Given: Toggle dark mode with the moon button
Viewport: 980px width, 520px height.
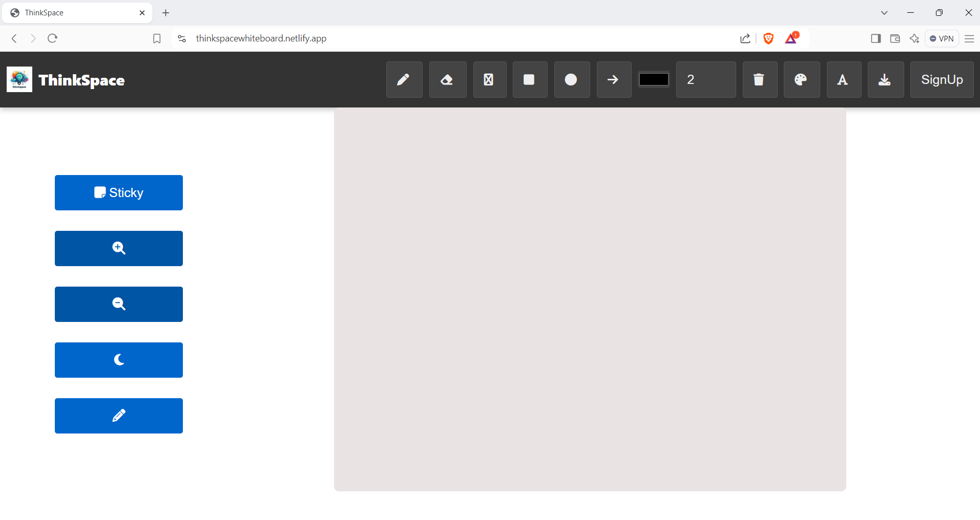Looking at the screenshot, I should pyautogui.click(x=119, y=360).
